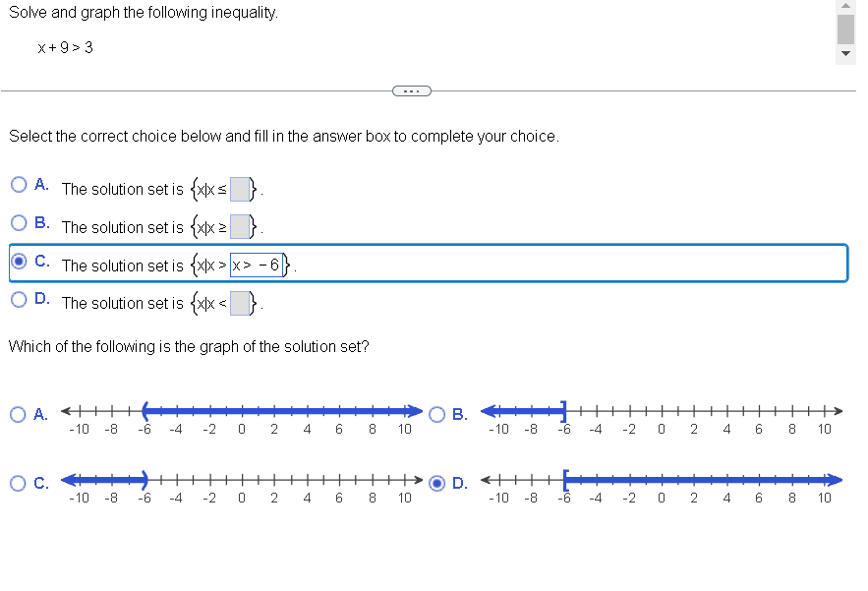Select radio button A for the solution set
The width and height of the screenshot is (868, 591).
pos(18,185)
